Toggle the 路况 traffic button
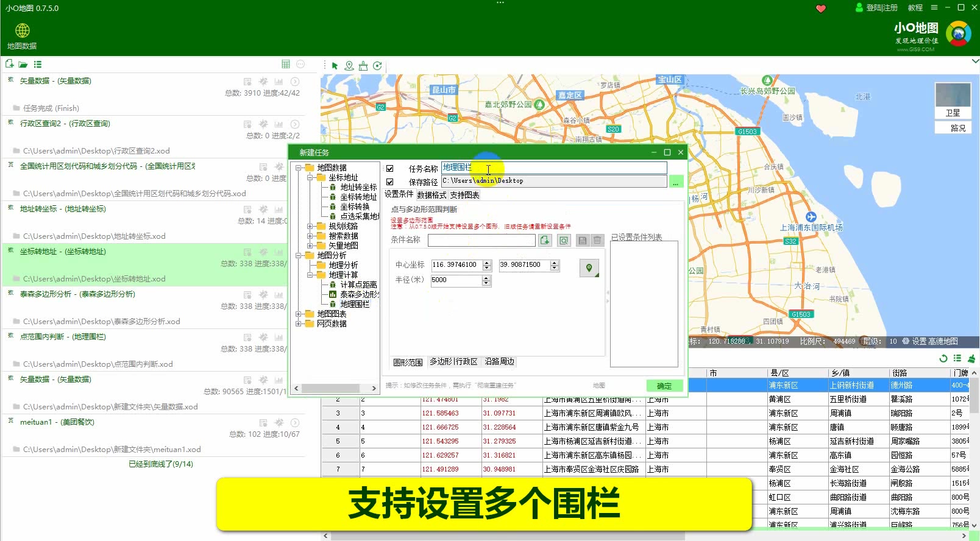 coord(953,128)
